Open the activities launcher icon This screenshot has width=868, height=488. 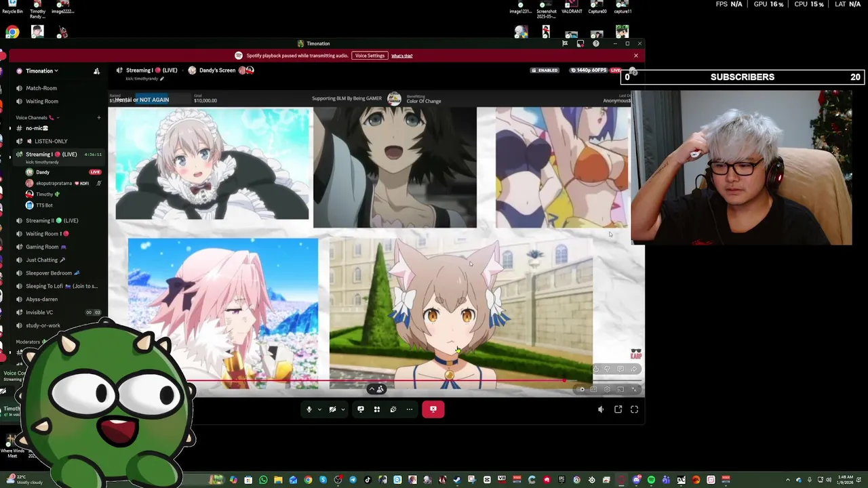click(x=377, y=409)
